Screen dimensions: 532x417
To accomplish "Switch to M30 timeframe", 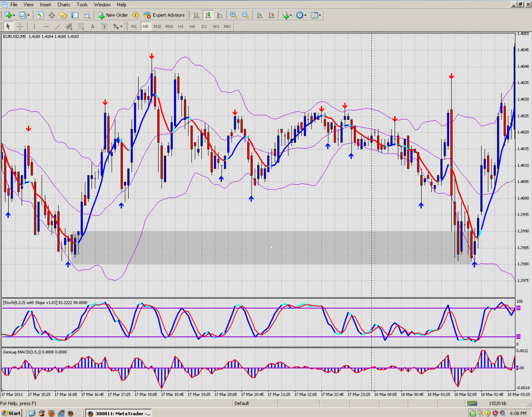I will coord(169,26).
